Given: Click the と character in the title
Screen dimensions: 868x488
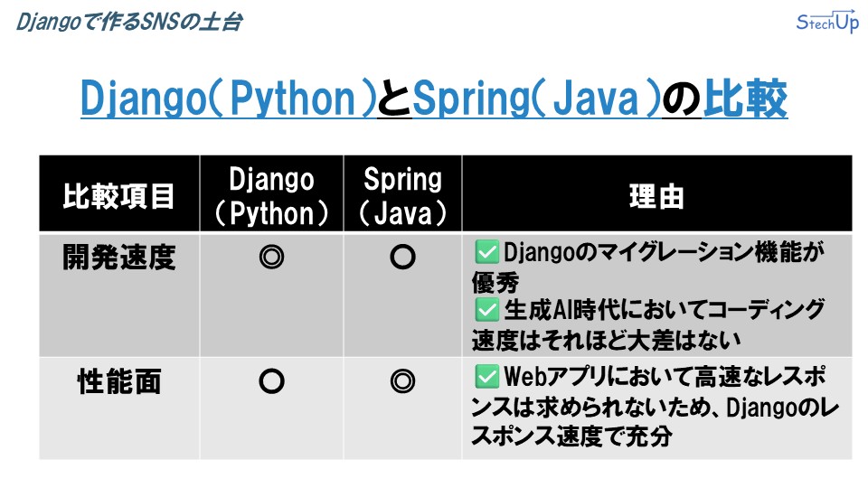Looking at the screenshot, I should 395,98.
